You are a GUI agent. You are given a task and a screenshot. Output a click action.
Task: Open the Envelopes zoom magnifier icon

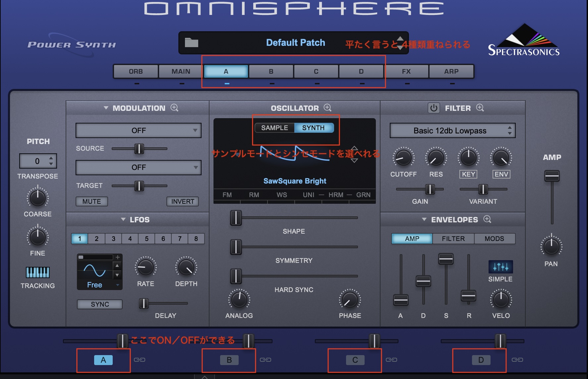487,219
